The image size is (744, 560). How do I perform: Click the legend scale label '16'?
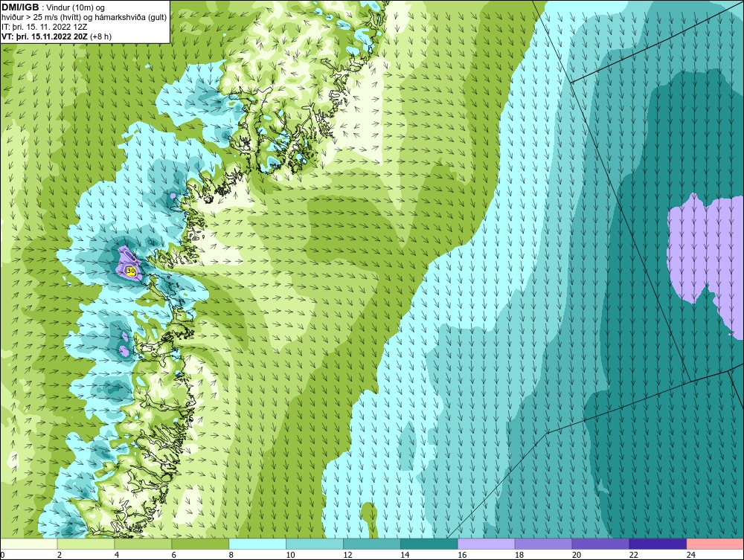462,555
